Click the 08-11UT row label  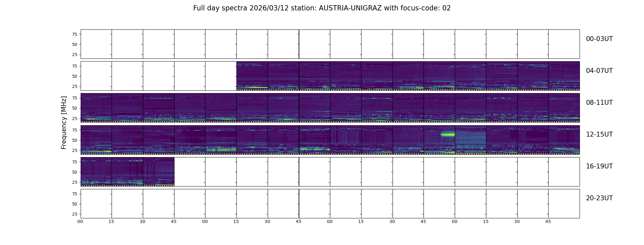(599, 103)
